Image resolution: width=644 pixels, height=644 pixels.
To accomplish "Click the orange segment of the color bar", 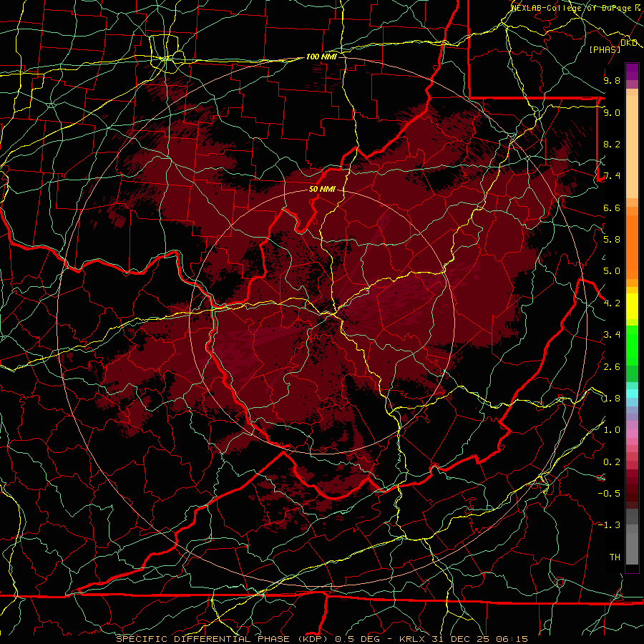I will click(632, 246).
